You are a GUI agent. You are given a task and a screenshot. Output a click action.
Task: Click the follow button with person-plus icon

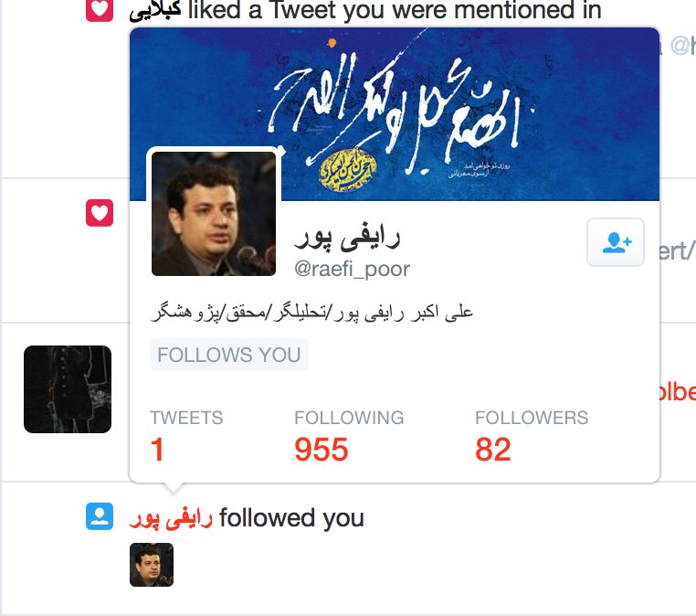(616, 242)
